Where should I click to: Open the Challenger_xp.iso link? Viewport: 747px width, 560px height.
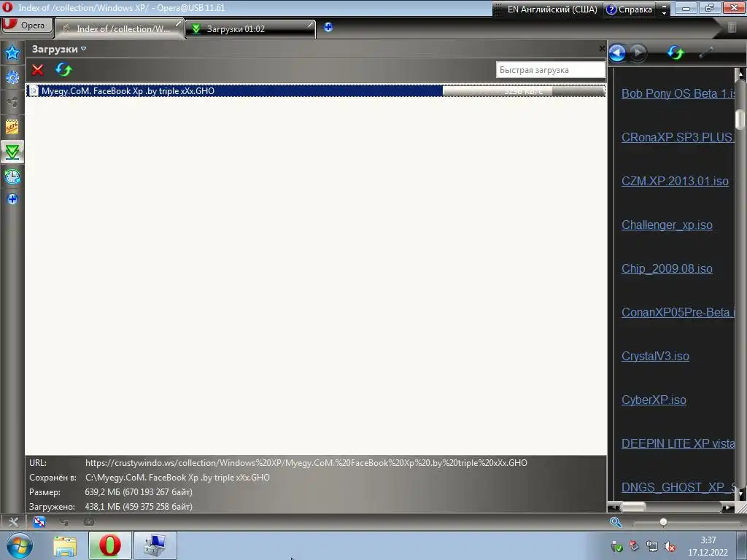click(667, 225)
